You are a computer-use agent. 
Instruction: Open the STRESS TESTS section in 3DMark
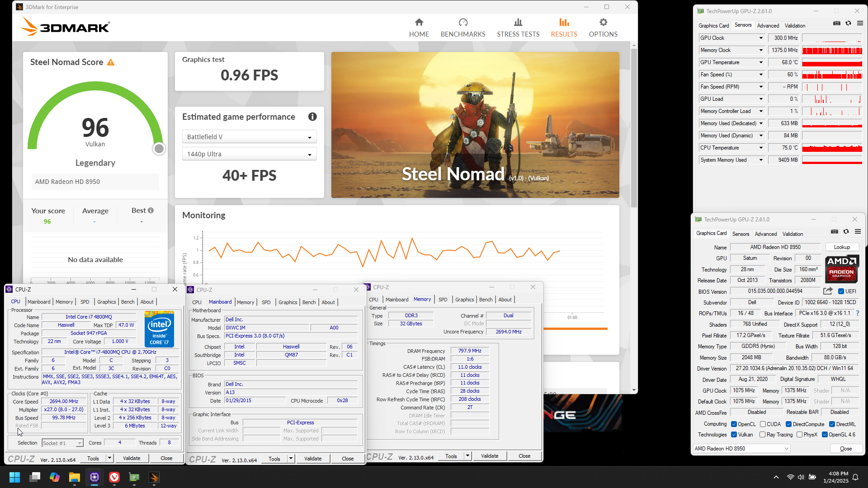pyautogui.click(x=518, y=28)
